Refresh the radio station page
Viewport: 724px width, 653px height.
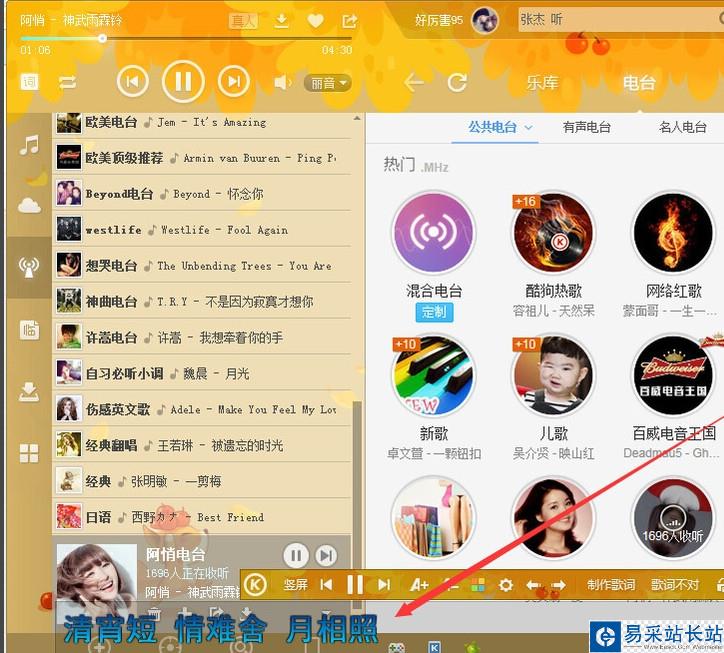click(457, 83)
